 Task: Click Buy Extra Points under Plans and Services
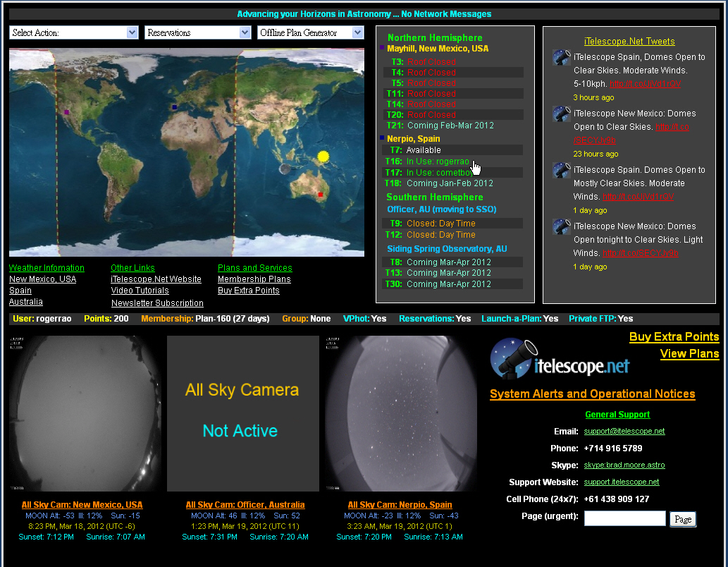(248, 291)
